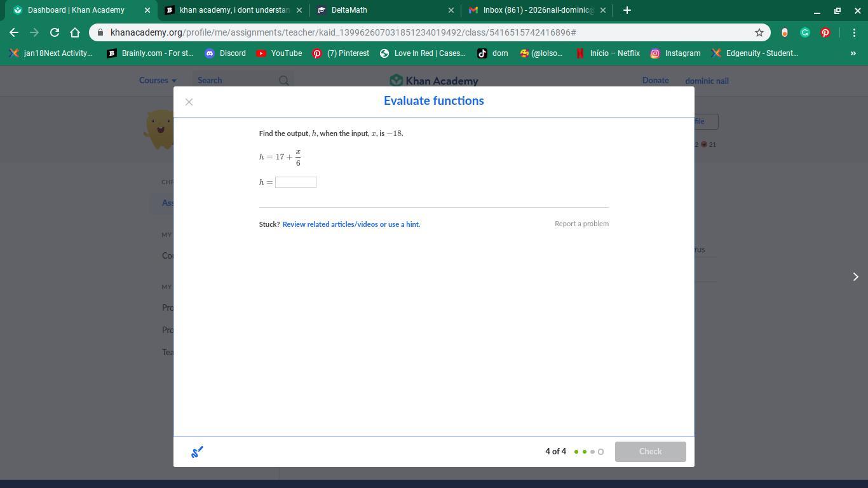Expand the hidden bookmarks chevron
The image size is (868, 488).
(x=853, y=53)
